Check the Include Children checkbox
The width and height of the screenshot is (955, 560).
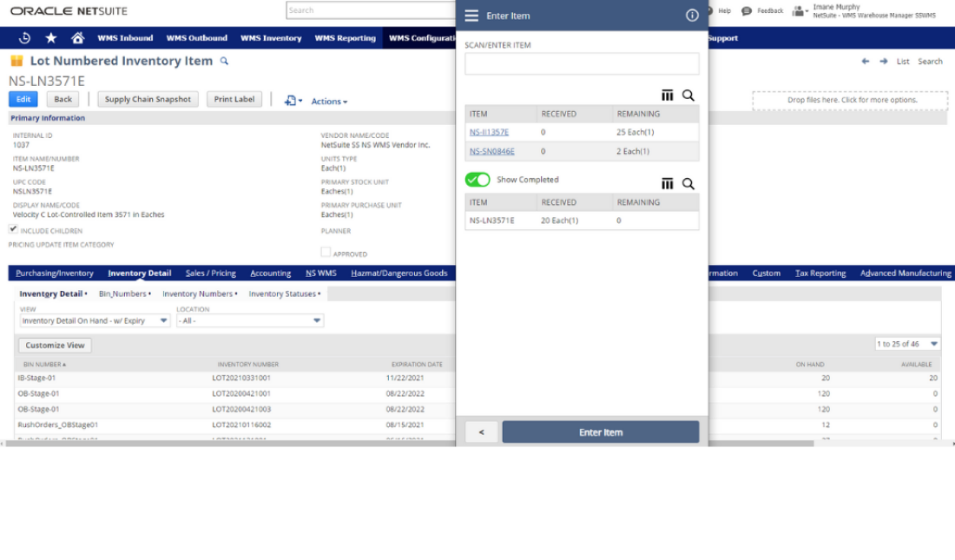pyautogui.click(x=13, y=230)
